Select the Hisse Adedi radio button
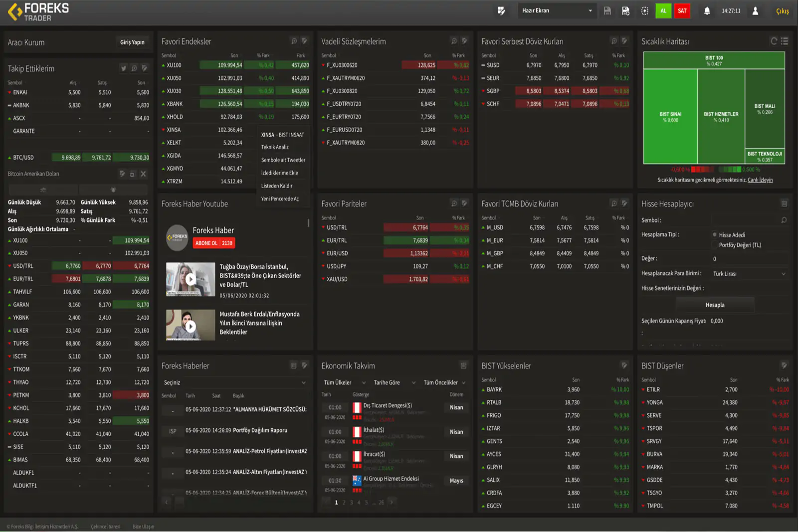The width and height of the screenshot is (798, 532). pyautogui.click(x=715, y=235)
